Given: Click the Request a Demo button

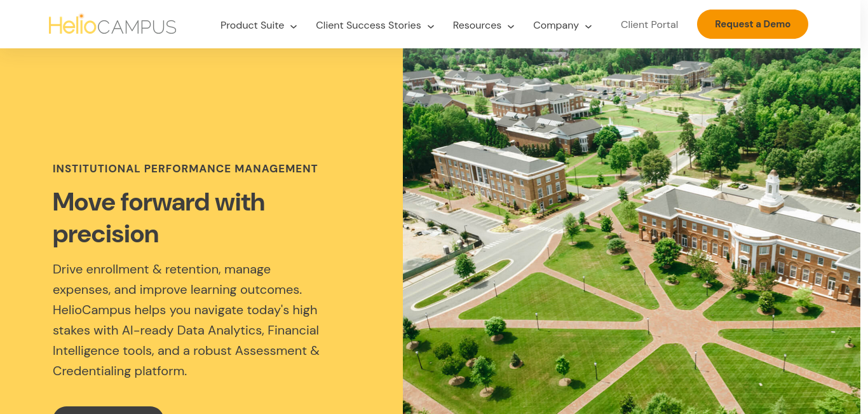Looking at the screenshot, I should pos(752,24).
